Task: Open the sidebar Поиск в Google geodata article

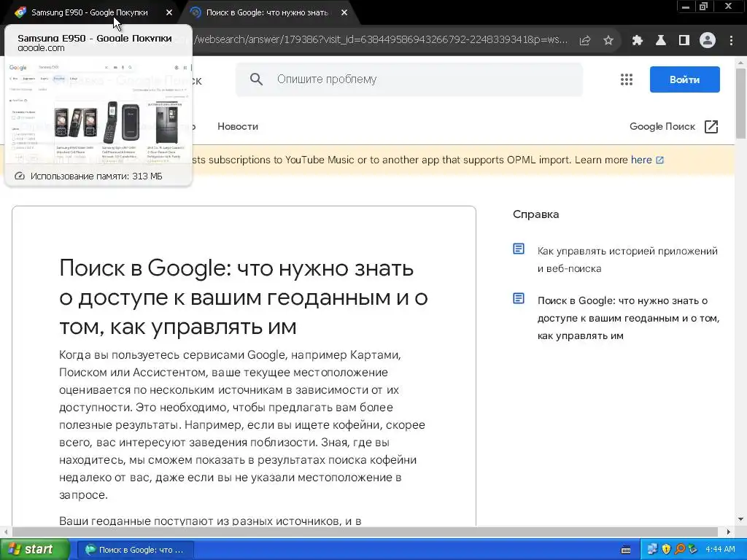Action: pos(628,318)
